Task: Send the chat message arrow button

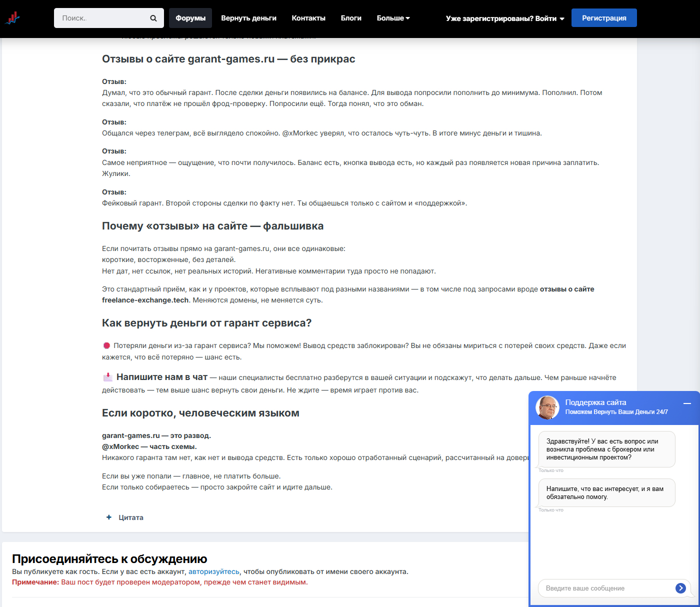Action: (x=680, y=588)
